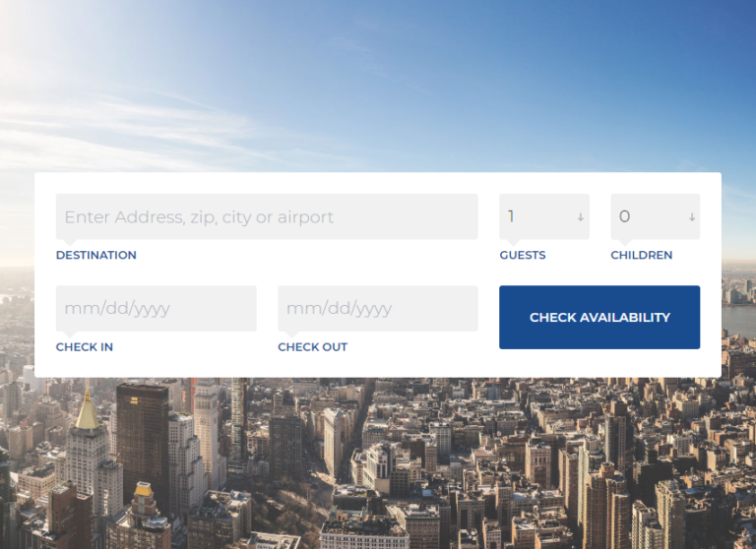Click the CHILDREN label text
Screen dimensions: 756x549
pyautogui.click(x=641, y=255)
